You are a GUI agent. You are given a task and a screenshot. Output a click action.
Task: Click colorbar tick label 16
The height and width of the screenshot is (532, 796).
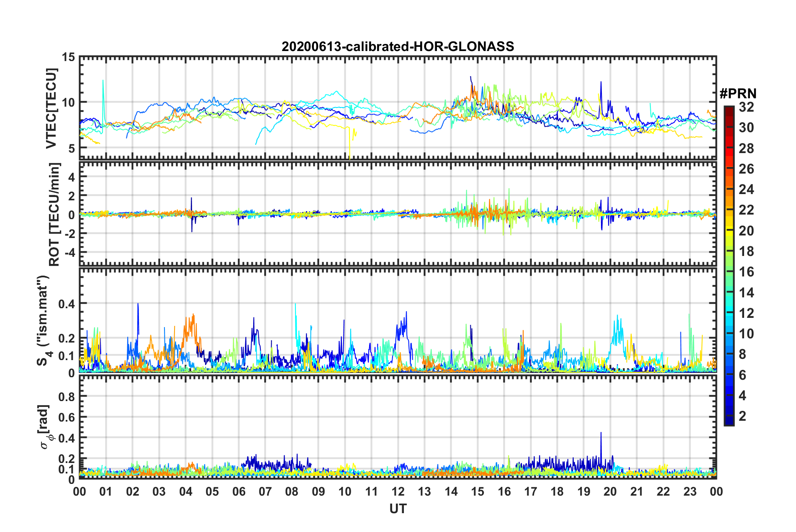(x=746, y=272)
